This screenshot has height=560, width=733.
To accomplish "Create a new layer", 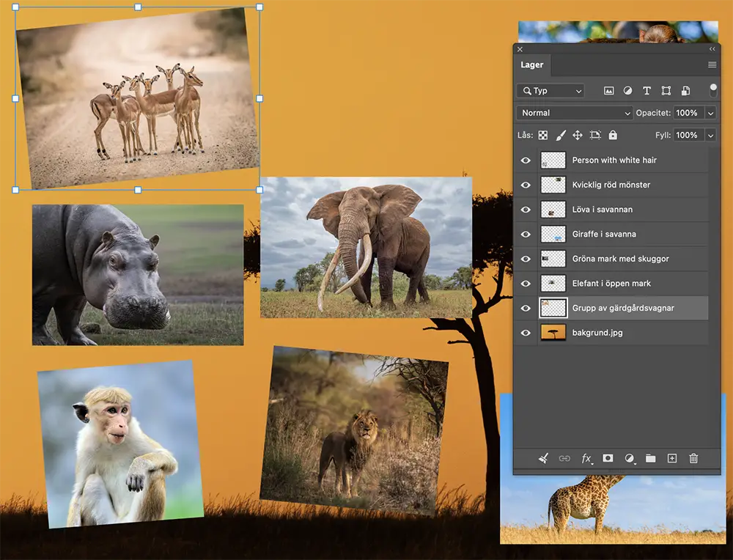I will pos(672,458).
